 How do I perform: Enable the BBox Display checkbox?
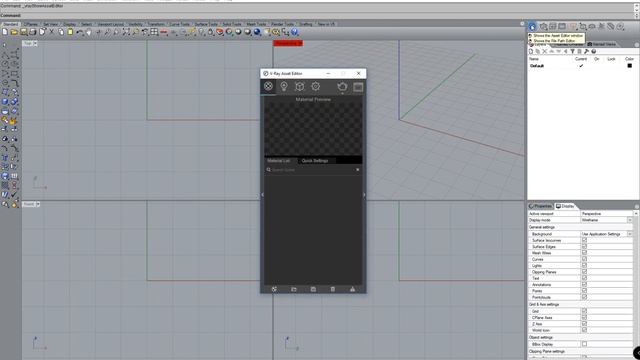point(584,344)
